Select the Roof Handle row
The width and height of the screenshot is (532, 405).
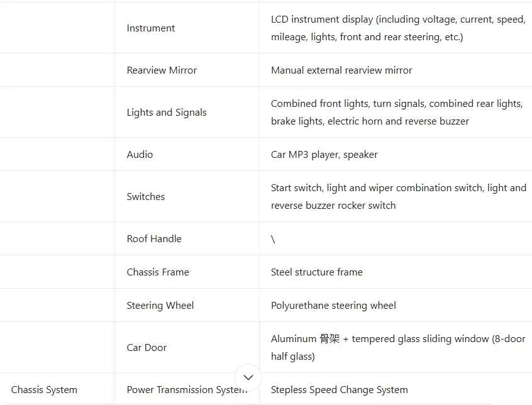(153, 238)
